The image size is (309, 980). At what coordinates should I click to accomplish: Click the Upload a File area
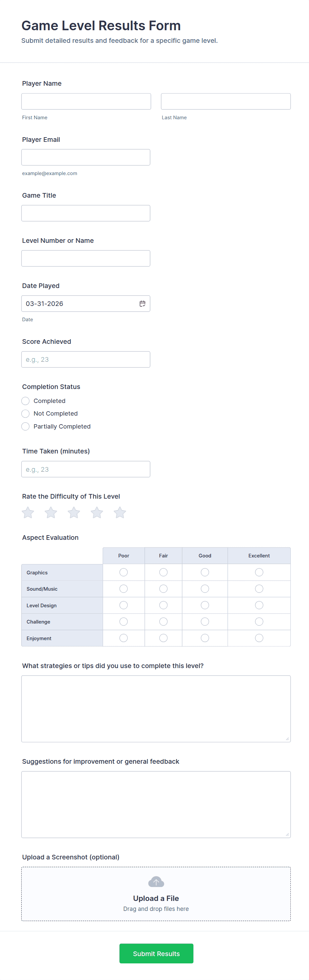(156, 898)
